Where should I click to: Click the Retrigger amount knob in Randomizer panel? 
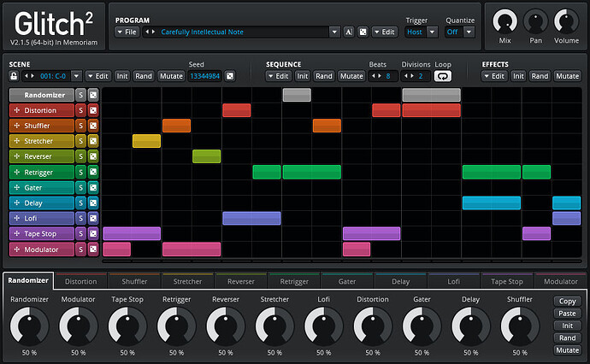click(x=176, y=326)
